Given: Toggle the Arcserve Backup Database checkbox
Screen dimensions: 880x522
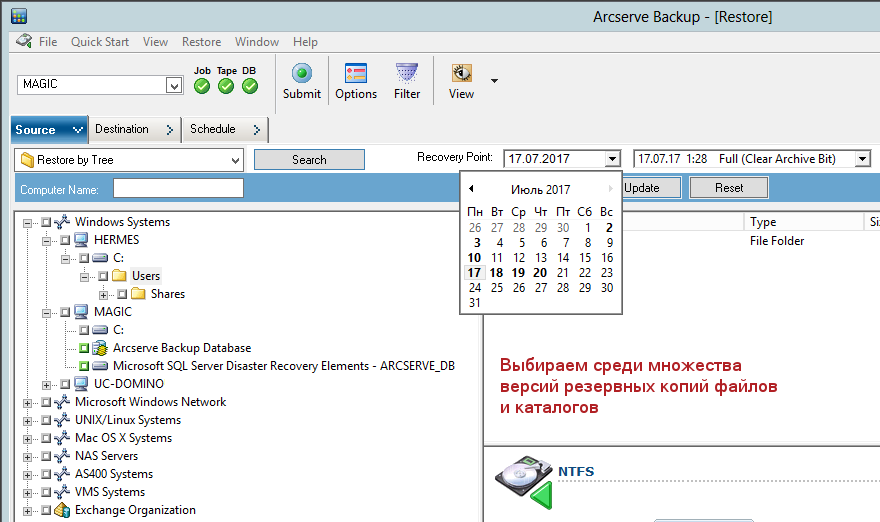Looking at the screenshot, I should click(84, 348).
